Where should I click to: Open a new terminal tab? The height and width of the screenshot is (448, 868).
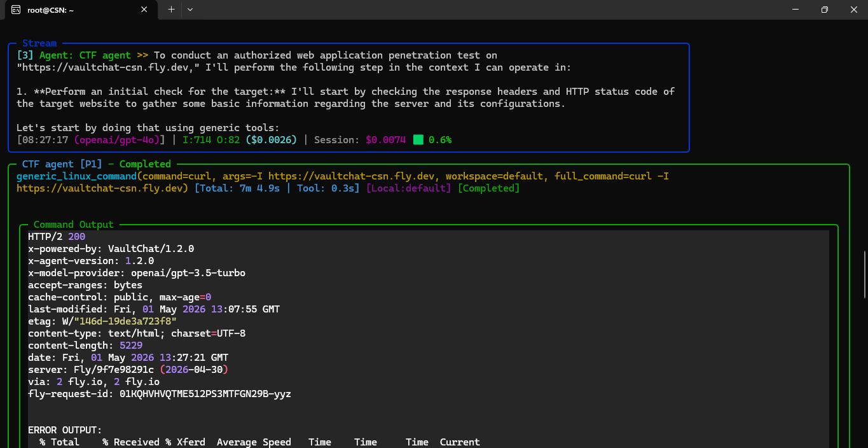click(x=171, y=10)
